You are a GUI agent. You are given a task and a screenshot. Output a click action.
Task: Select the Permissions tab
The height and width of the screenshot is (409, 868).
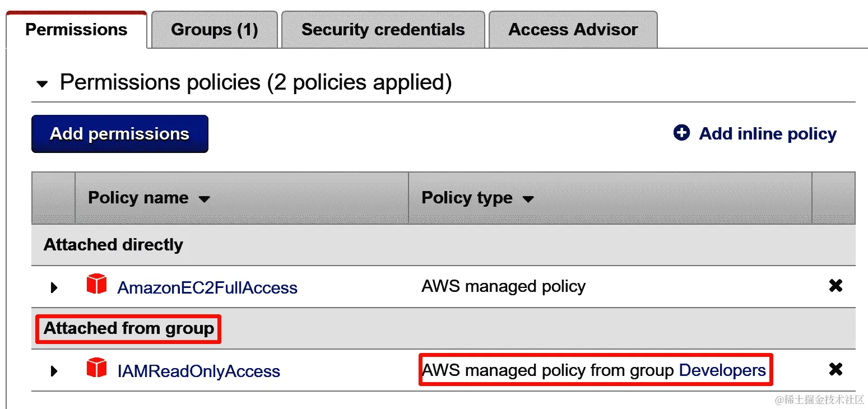pyautogui.click(x=77, y=30)
